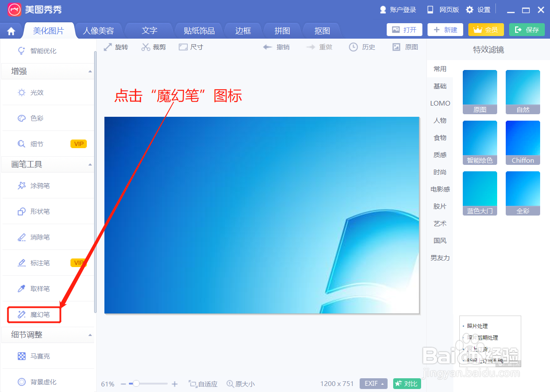Click the left panel vertical scrollbar
This screenshot has height=392, width=550.
coord(95,182)
